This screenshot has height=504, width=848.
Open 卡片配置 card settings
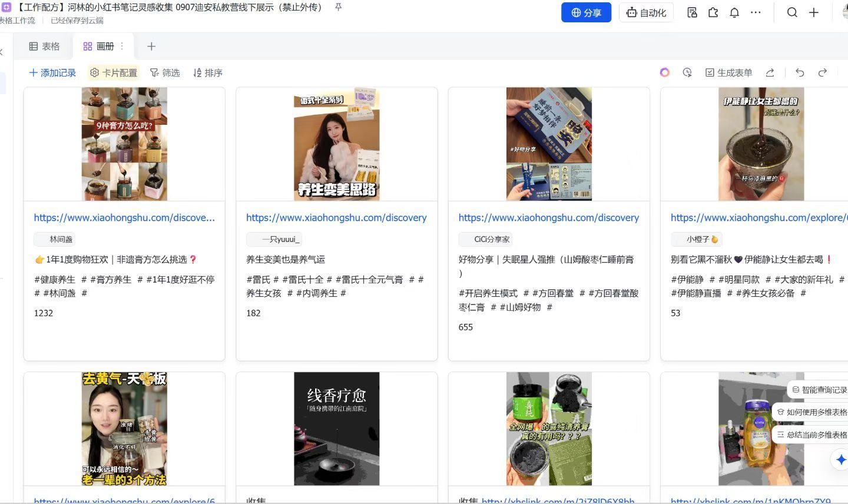(114, 72)
